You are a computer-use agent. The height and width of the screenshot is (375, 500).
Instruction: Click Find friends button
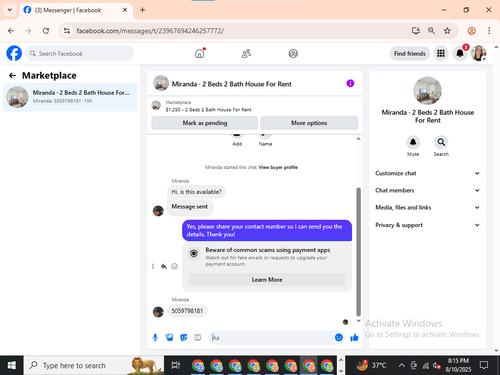pos(410,53)
